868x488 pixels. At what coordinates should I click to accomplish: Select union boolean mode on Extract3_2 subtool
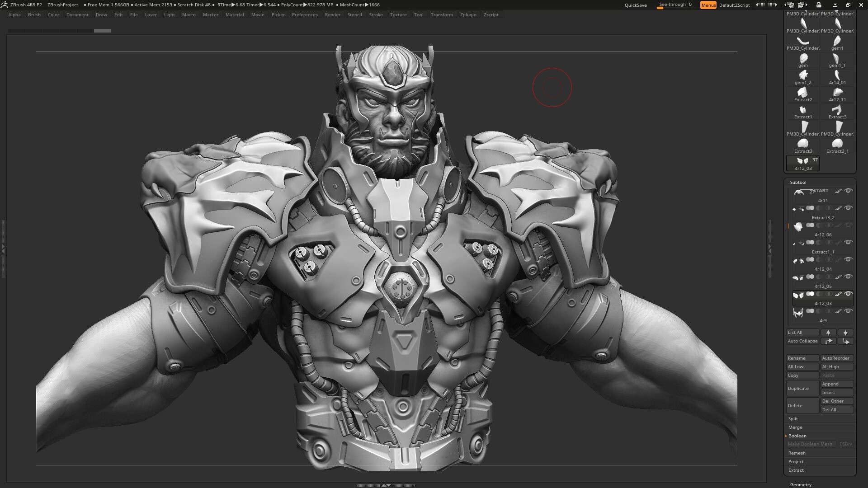tap(809, 208)
